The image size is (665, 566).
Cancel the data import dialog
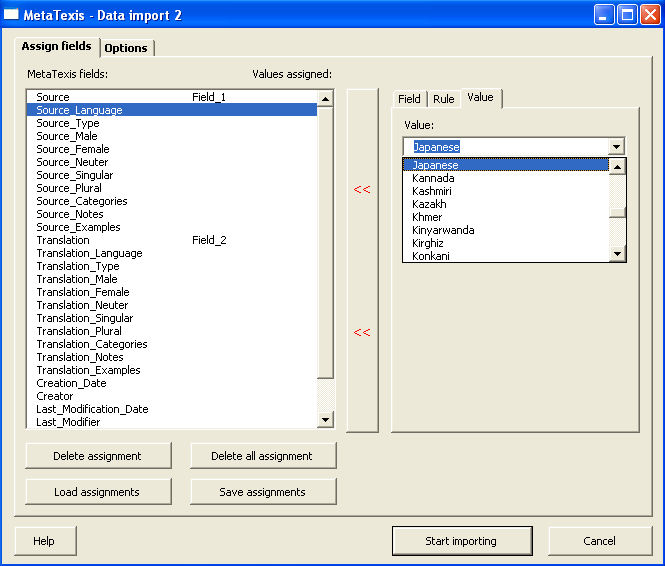[600, 541]
